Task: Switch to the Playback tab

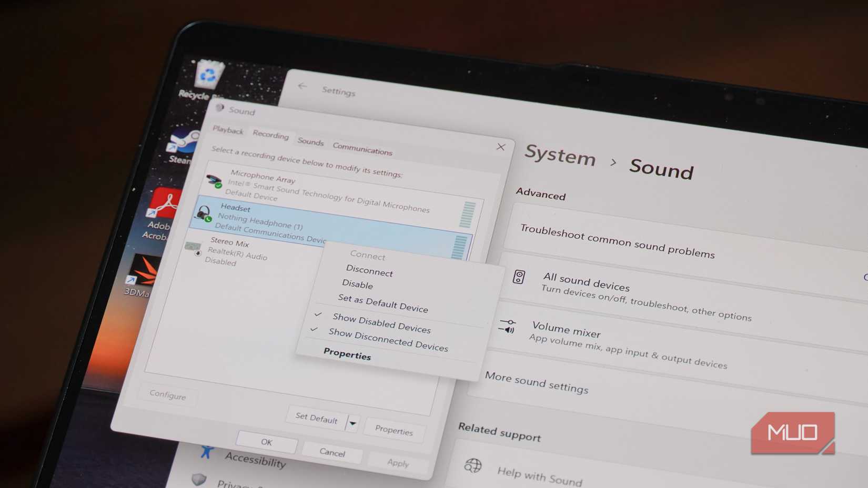Action: pyautogui.click(x=227, y=130)
